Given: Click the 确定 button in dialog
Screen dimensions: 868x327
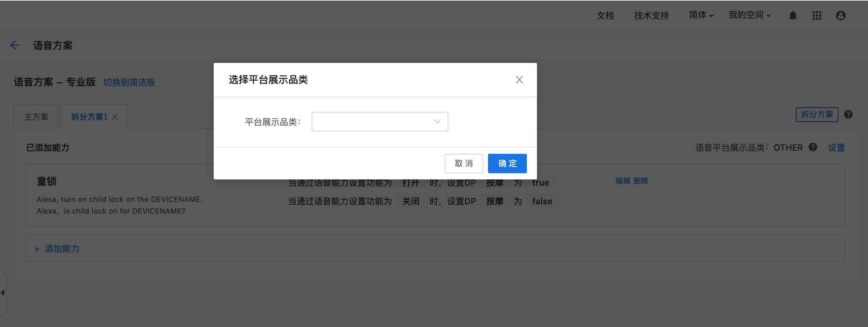Looking at the screenshot, I should [x=507, y=163].
